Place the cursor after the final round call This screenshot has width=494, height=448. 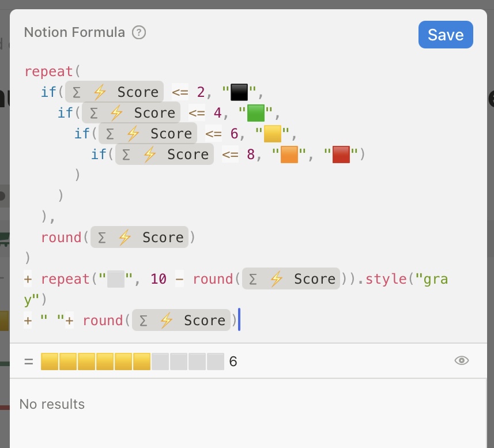239,320
